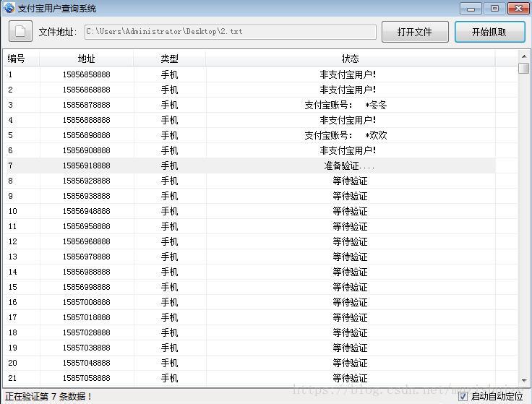
Task: Select phone number 15856978888
Action: click(87, 257)
